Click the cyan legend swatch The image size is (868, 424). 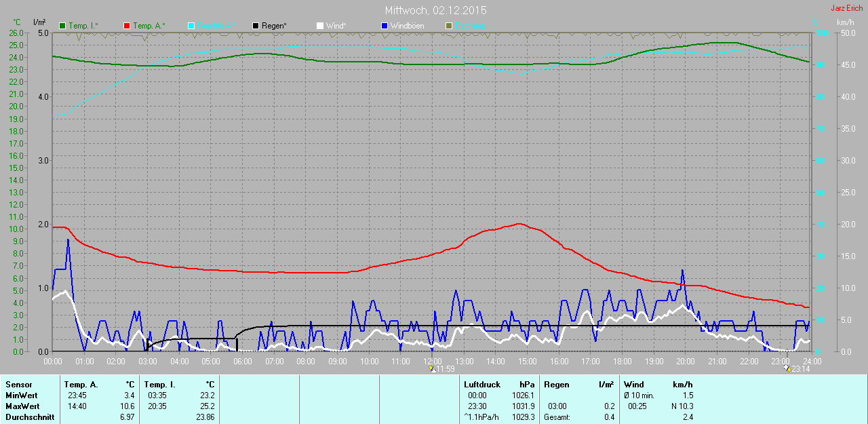pyautogui.click(x=191, y=26)
